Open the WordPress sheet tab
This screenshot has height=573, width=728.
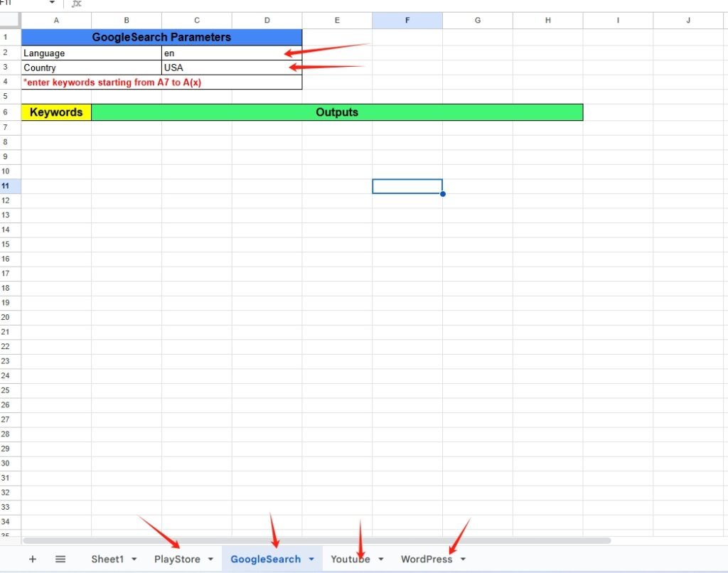tap(427, 559)
